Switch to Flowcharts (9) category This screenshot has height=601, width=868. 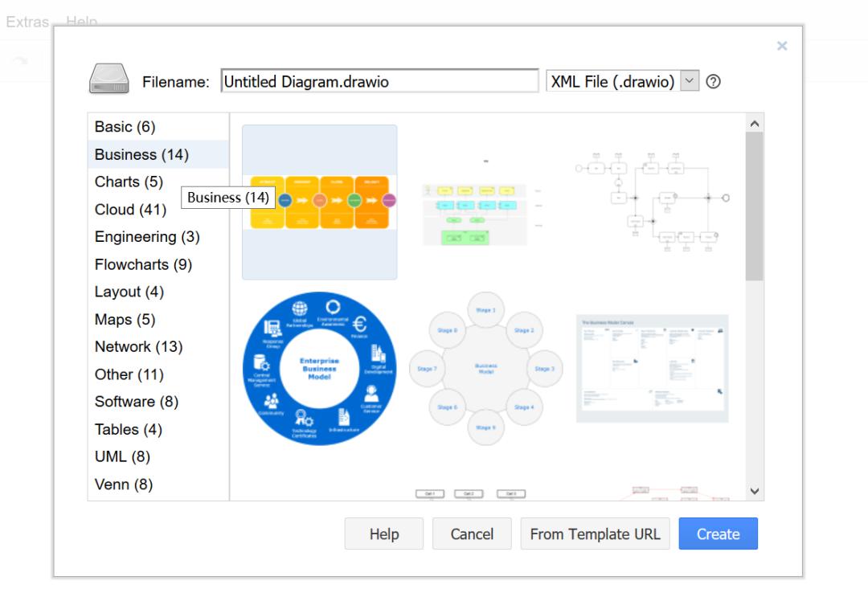pyautogui.click(x=143, y=264)
